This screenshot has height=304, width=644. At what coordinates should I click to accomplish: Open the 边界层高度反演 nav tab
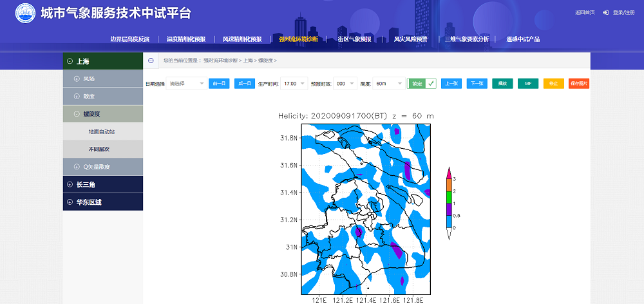coord(130,39)
